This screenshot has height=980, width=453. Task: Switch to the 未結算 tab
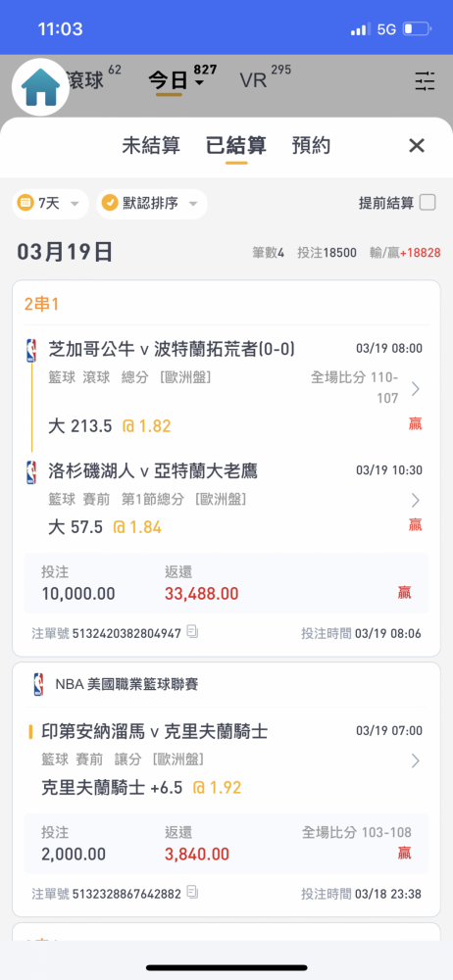151,146
